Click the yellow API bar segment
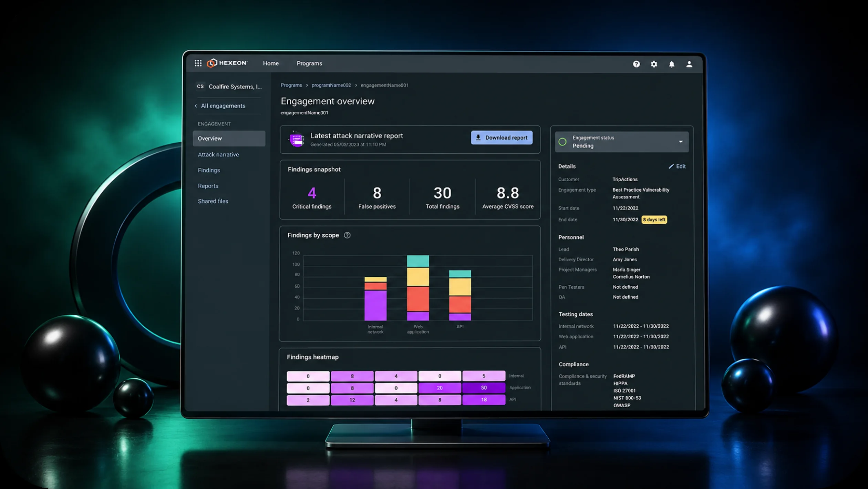 [x=460, y=286]
